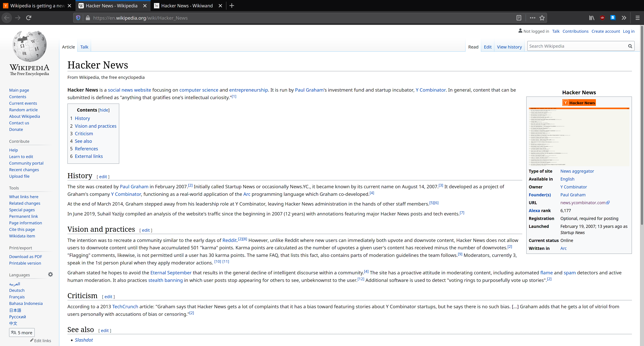Click Download as PDF
Image resolution: width=644 pixels, height=346 pixels.
pyautogui.click(x=25, y=256)
